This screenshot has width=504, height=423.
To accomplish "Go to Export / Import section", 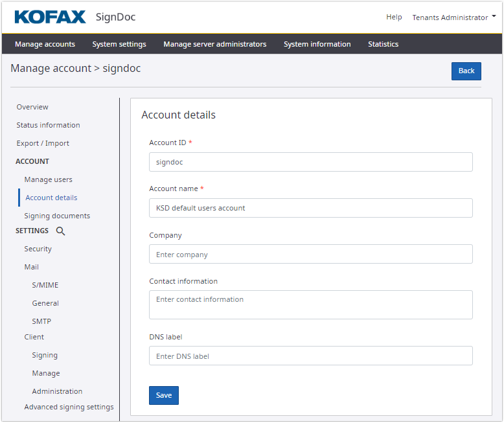I will (43, 143).
